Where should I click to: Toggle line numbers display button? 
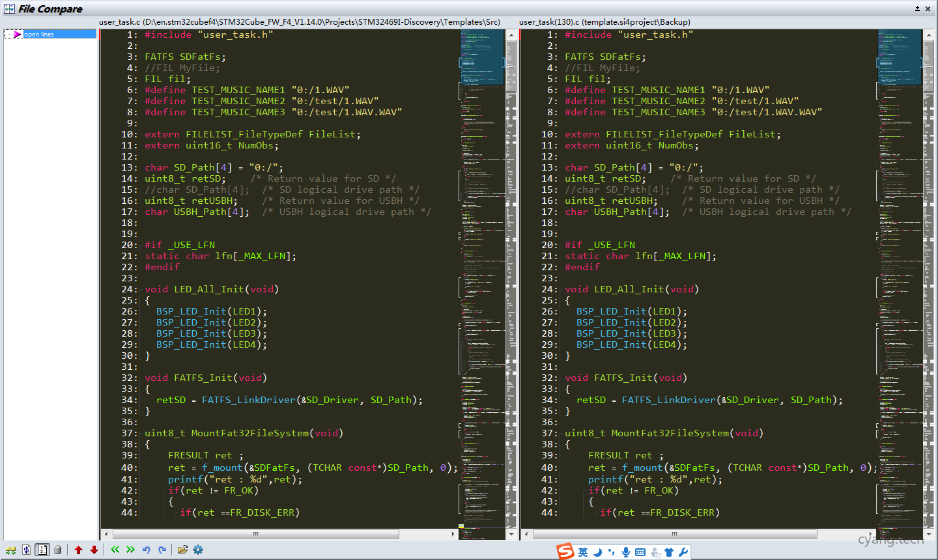42,550
